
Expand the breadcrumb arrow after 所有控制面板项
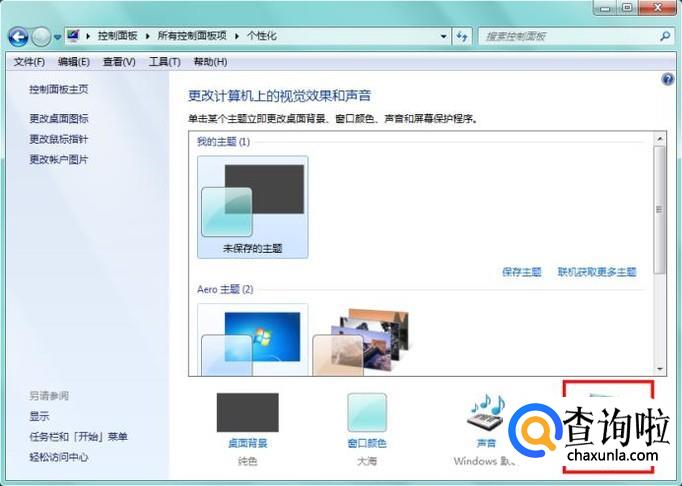click(237, 36)
